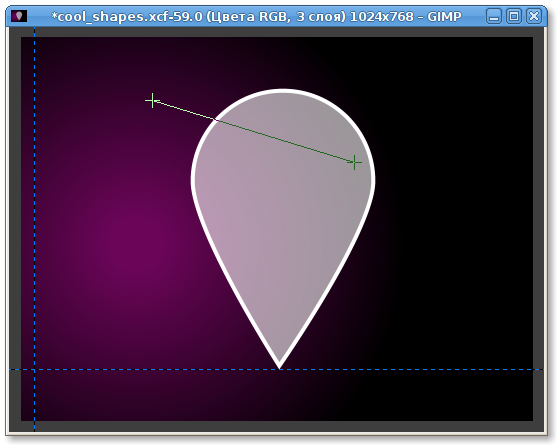Click the pointed bottom tip of the teardrop
This screenshot has width=557, height=445.
280,368
